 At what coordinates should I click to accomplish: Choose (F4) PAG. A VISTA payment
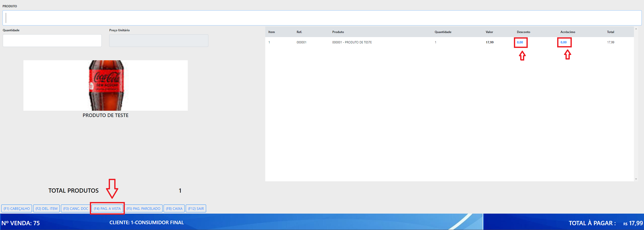pos(107,209)
